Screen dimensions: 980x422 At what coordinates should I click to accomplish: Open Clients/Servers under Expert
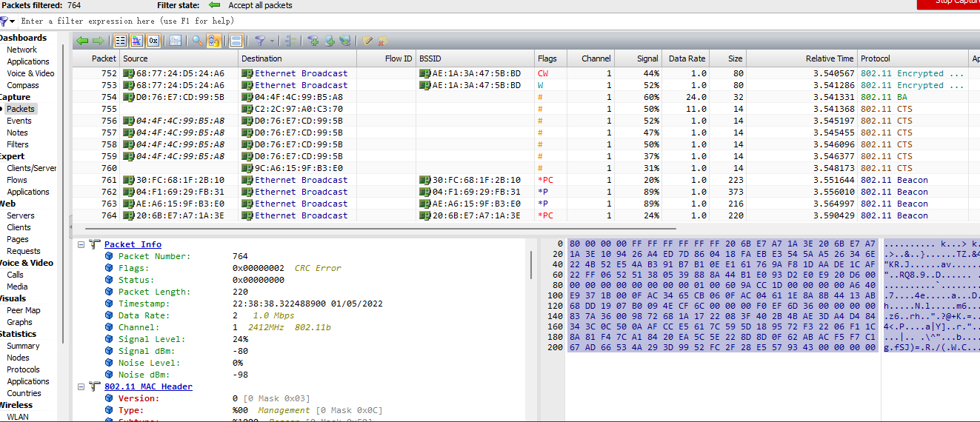(32, 168)
